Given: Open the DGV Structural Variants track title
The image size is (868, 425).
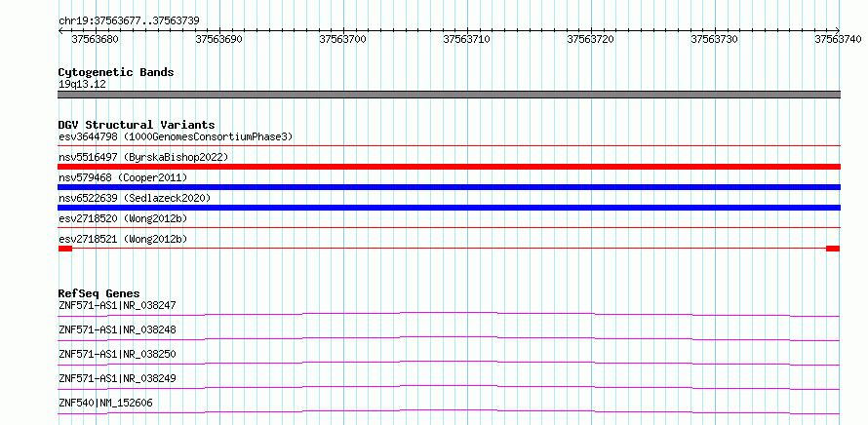Looking at the screenshot, I should tap(137, 125).
